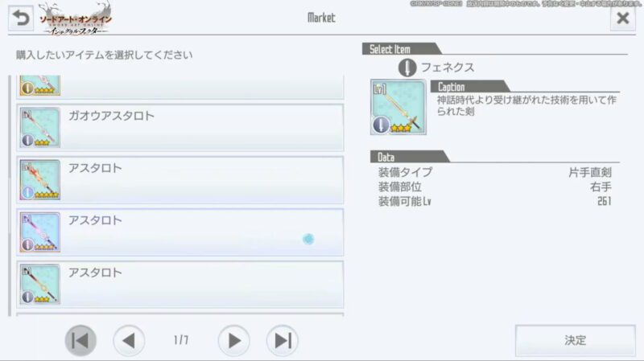The height and width of the screenshot is (361, 644).
Task: Click the 片手直剣 value
Action: click(x=590, y=172)
